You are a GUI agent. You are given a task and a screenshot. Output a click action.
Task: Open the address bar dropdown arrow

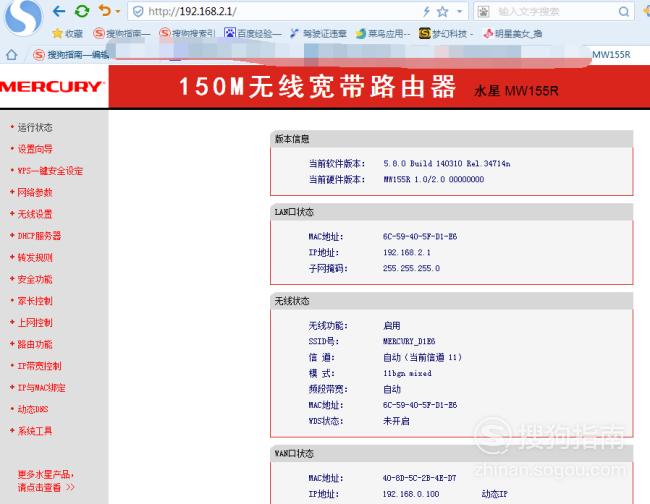click(459, 12)
